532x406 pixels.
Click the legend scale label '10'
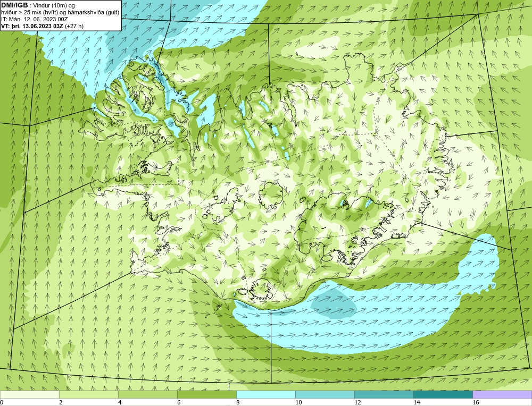pos(298,402)
